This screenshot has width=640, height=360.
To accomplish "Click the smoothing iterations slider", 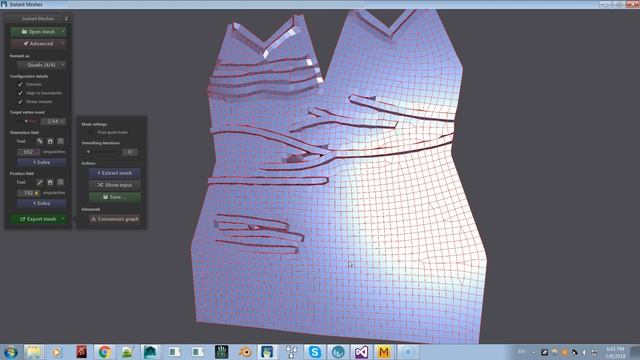I will point(101,152).
